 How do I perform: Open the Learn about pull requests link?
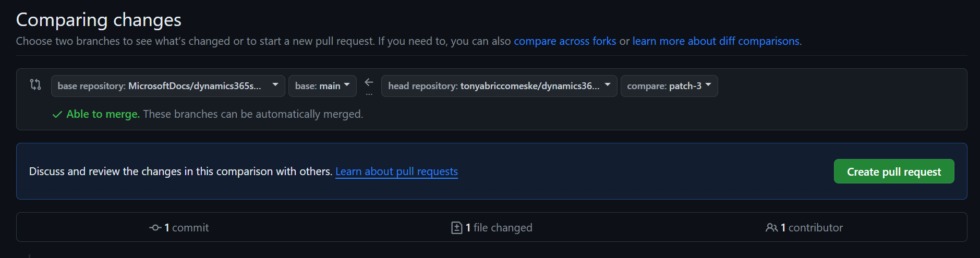pyautogui.click(x=396, y=171)
